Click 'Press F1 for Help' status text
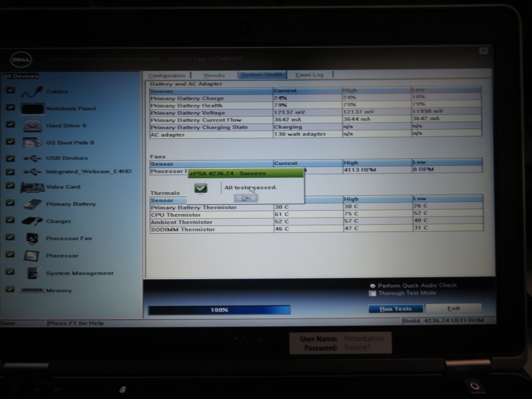532x399 pixels. [x=76, y=323]
